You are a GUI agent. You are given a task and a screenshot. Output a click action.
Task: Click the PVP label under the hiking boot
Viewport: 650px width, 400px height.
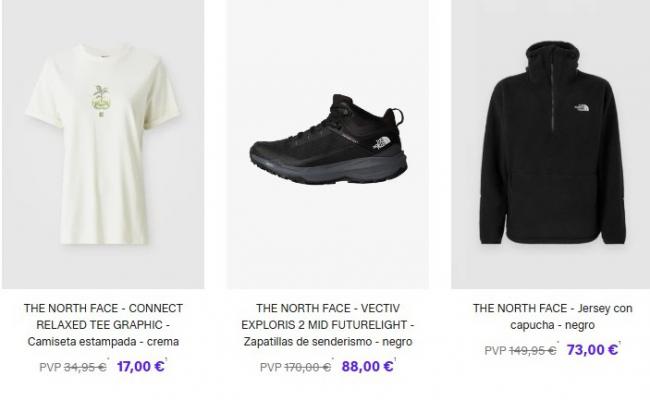point(271,368)
